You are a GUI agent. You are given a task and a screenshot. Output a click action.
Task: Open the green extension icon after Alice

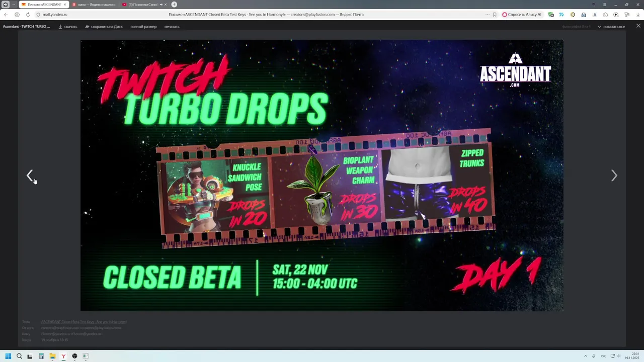pos(551,15)
